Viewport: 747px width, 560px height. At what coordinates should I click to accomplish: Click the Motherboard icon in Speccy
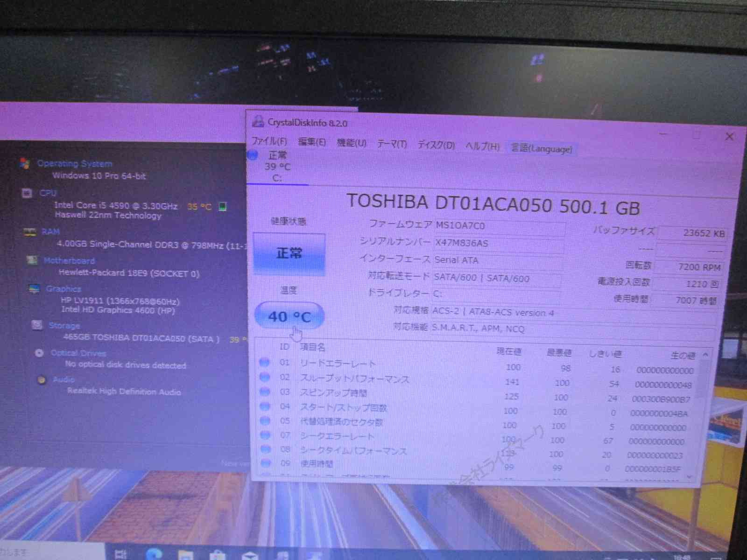tap(32, 260)
